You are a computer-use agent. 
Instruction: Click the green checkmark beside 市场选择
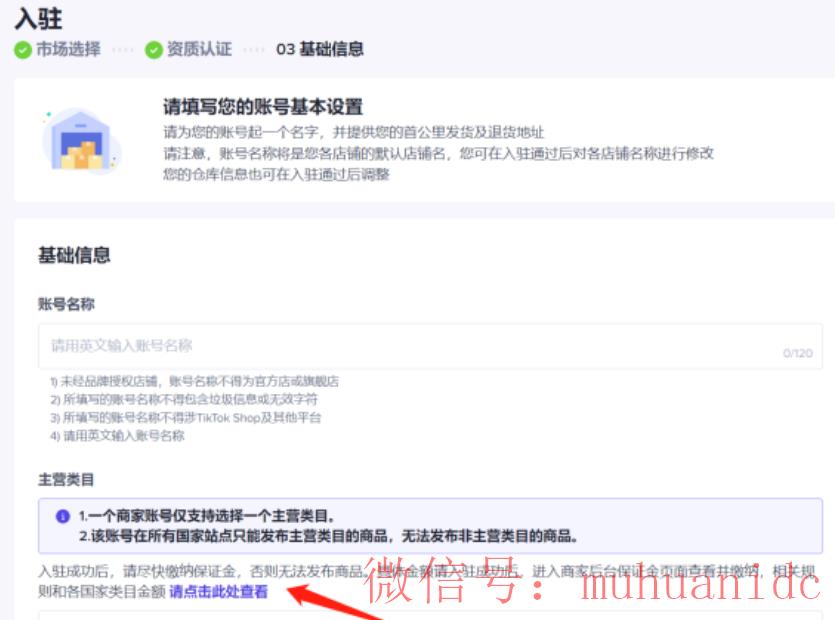pyautogui.click(x=22, y=50)
